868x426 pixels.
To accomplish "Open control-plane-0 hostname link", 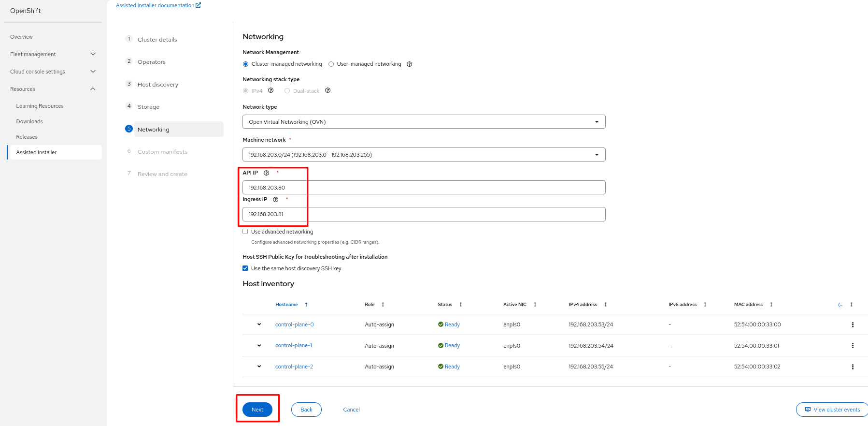I will coord(294,324).
